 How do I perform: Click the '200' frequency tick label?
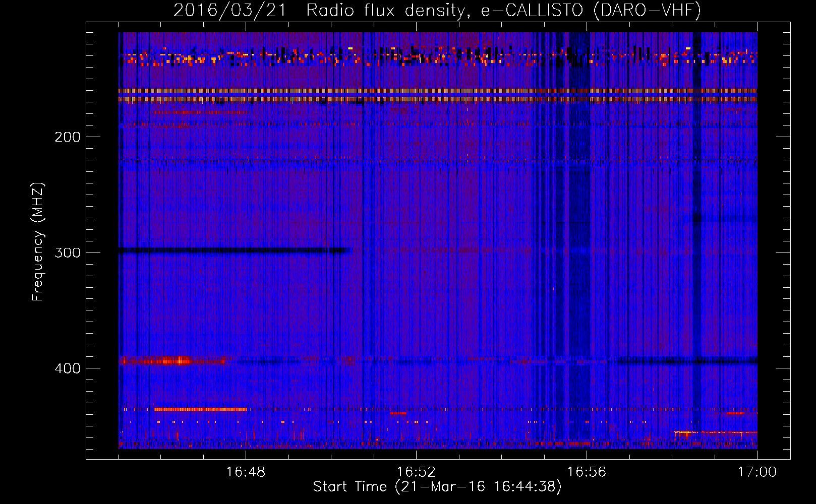click(x=68, y=137)
